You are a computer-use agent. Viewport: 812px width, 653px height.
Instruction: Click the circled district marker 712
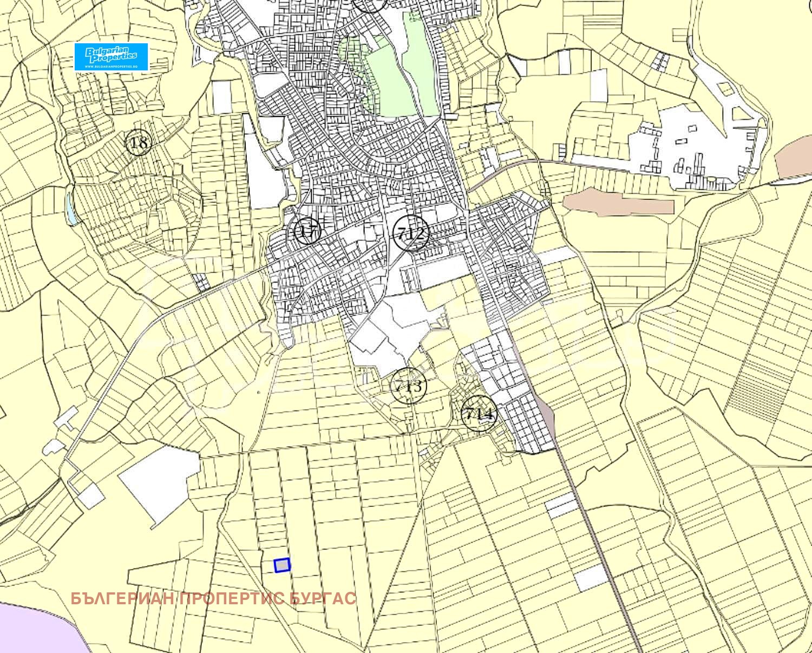click(x=411, y=233)
